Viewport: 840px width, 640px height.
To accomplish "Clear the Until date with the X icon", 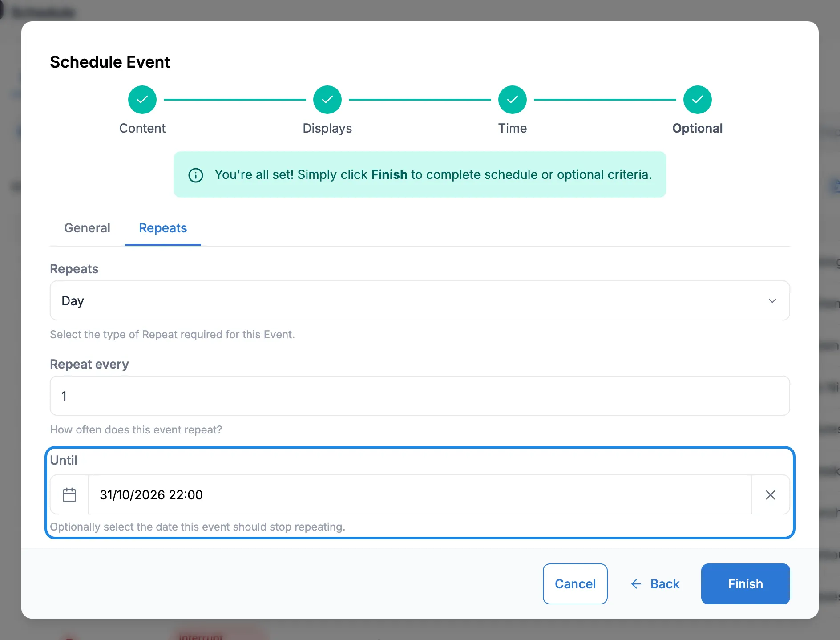I will point(771,495).
